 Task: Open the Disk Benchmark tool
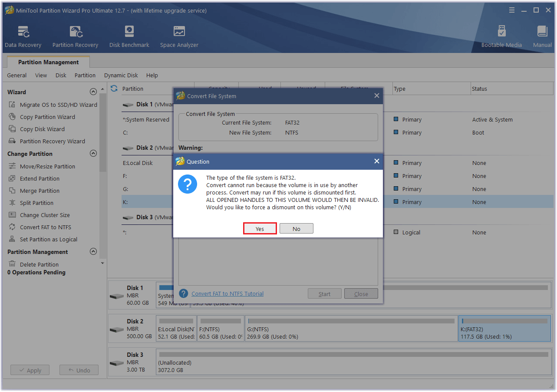tap(129, 37)
